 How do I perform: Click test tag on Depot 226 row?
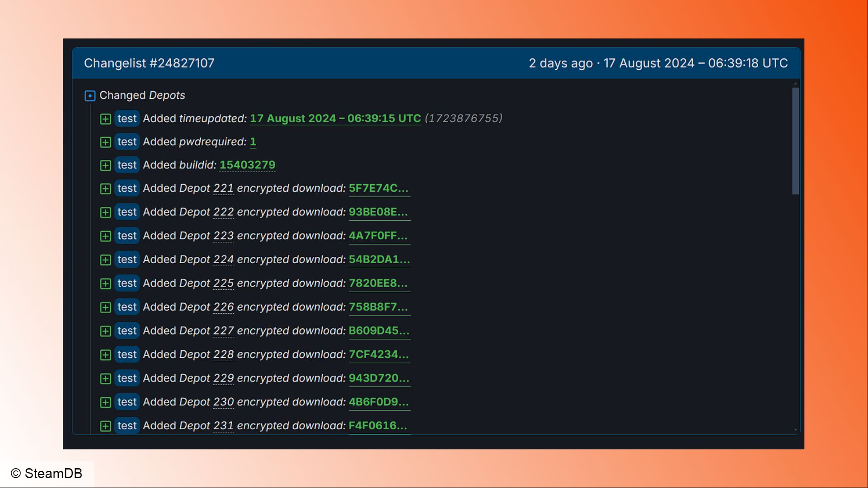[x=127, y=307]
